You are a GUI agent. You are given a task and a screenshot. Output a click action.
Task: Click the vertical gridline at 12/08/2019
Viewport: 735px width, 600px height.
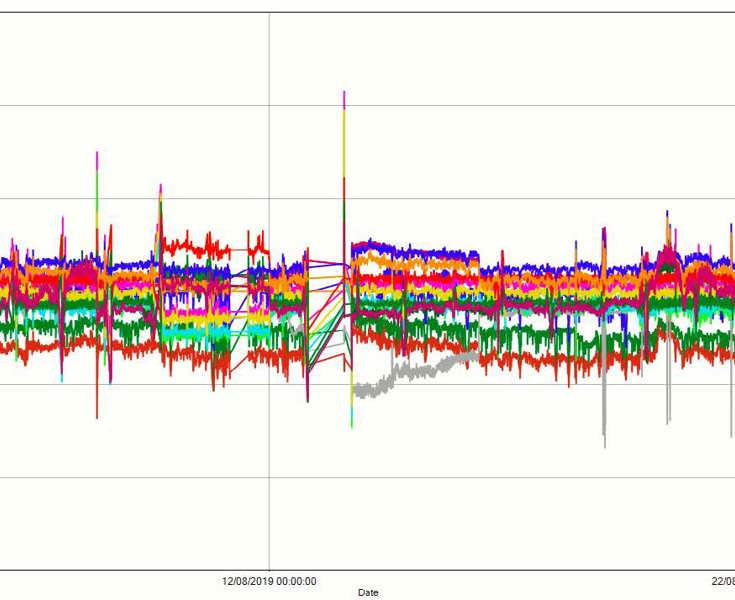click(269, 292)
